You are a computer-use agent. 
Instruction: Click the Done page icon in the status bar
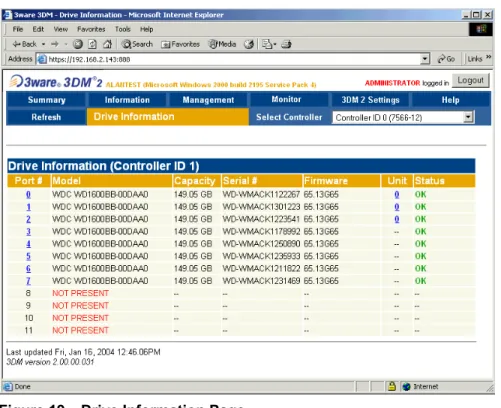click(7, 387)
